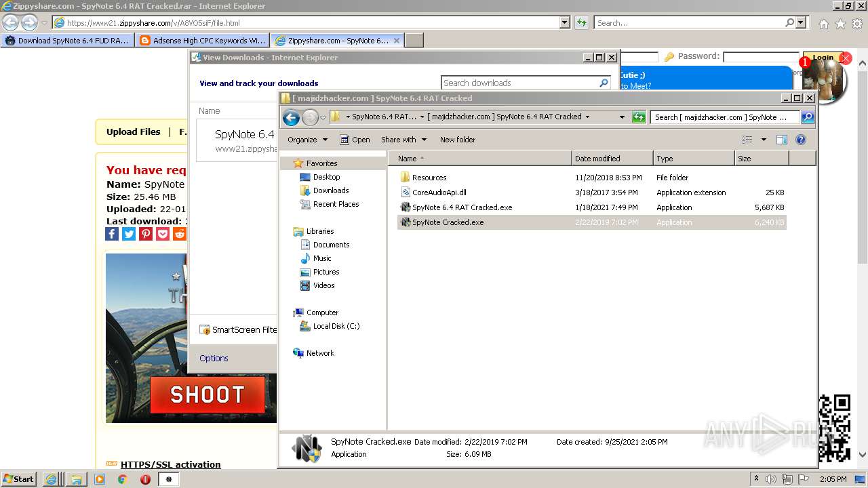Expand the IE search provider dropdown

click(802, 22)
